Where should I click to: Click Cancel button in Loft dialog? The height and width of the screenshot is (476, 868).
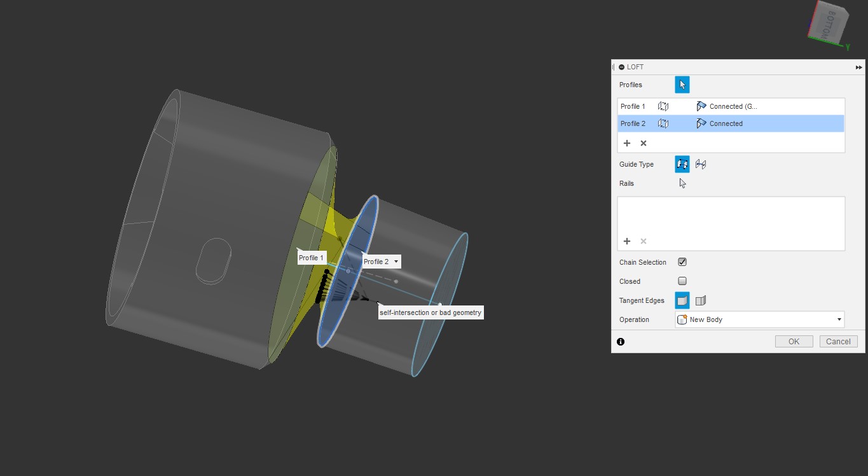click(838, 342)
